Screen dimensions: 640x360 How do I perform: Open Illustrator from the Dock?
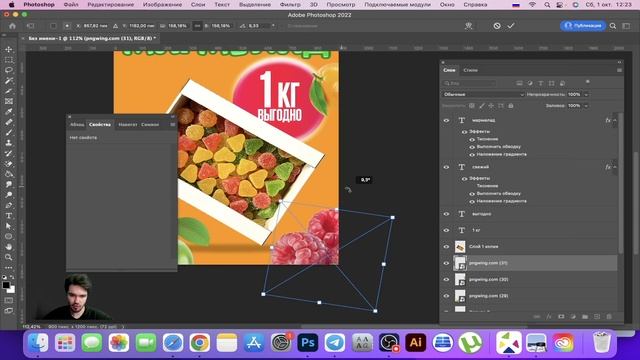click(x=416, y=342)
